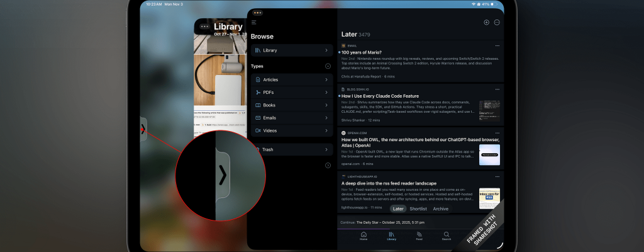
Task: Click the circled chevron below Trash
Action: [x=328, y=165]
